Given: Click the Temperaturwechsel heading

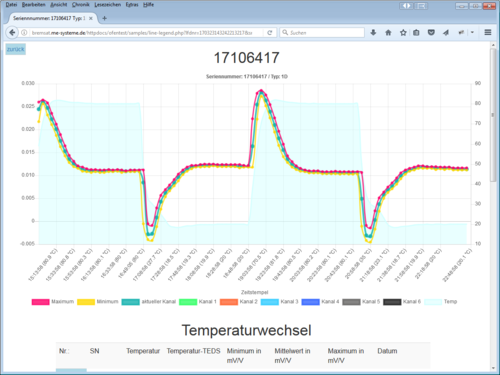Looking at the screenshot, I should click(246, 330).
